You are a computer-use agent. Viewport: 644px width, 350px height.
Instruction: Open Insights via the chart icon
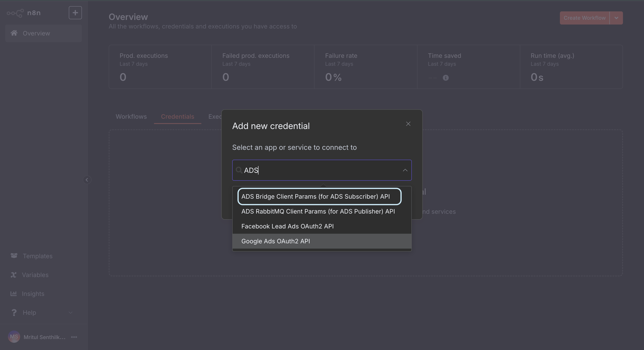point(14,293)
